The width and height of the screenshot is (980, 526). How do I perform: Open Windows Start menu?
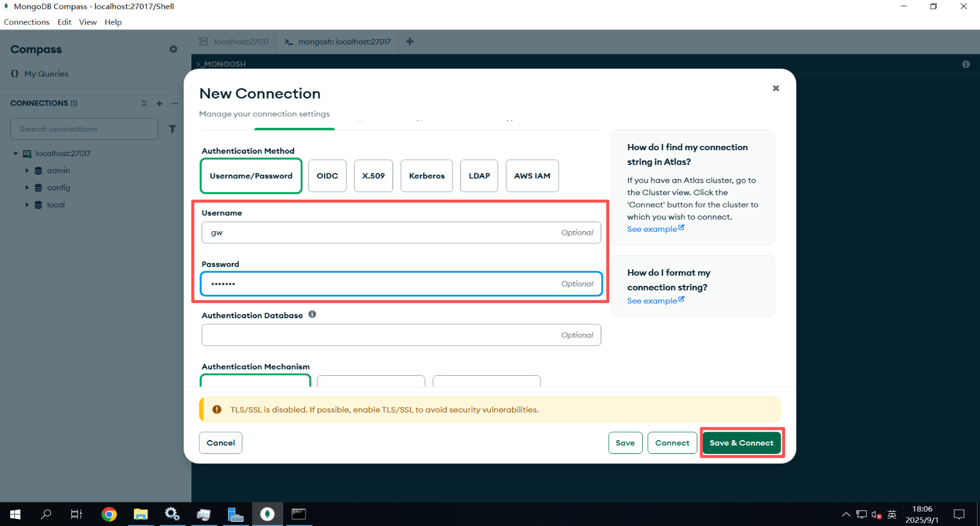coord(16,514)
